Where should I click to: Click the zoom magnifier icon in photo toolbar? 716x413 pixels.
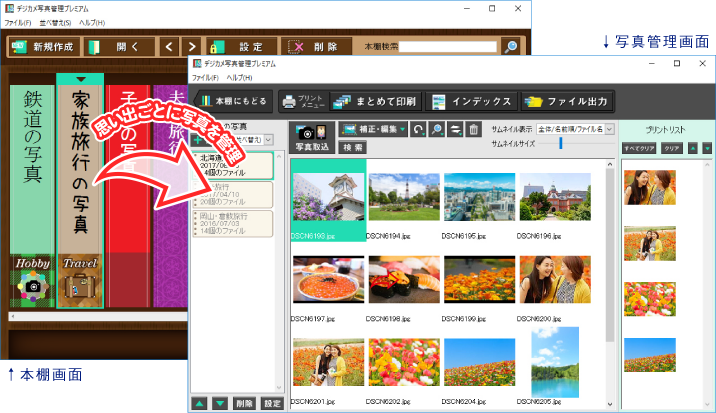coord(437,129)
